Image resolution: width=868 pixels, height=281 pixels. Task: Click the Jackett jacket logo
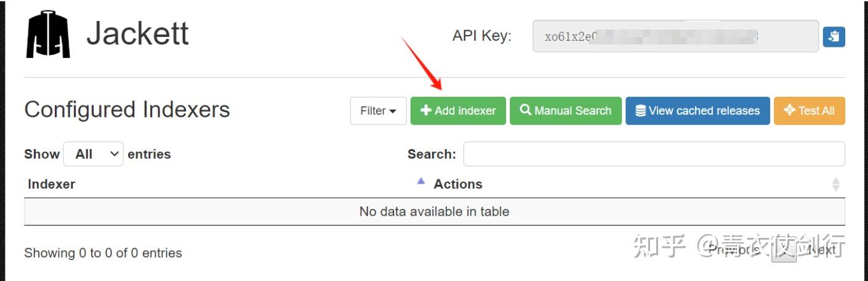pyautogui.click(x=48, y=35)
